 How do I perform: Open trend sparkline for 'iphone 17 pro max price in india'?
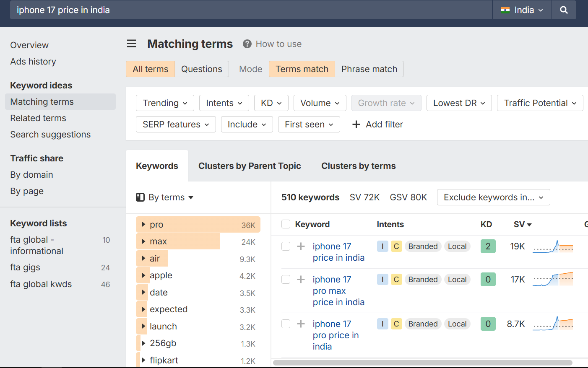[x=553, y=280]
